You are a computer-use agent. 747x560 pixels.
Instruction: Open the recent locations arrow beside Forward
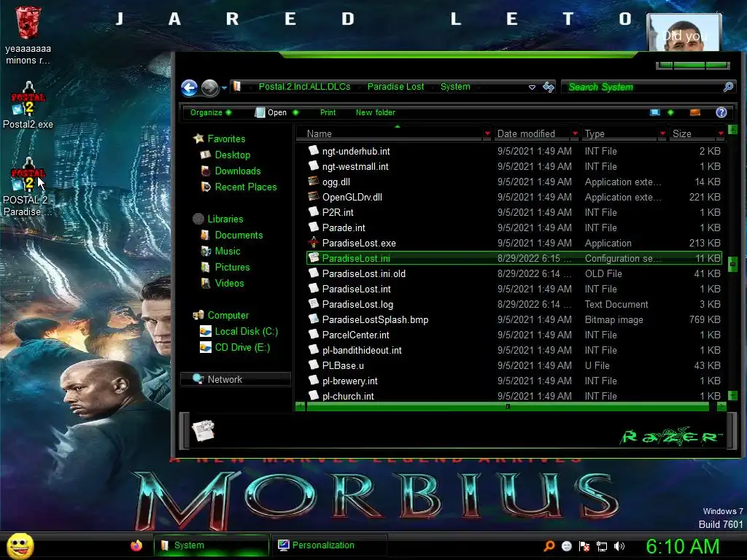(224, 88)
